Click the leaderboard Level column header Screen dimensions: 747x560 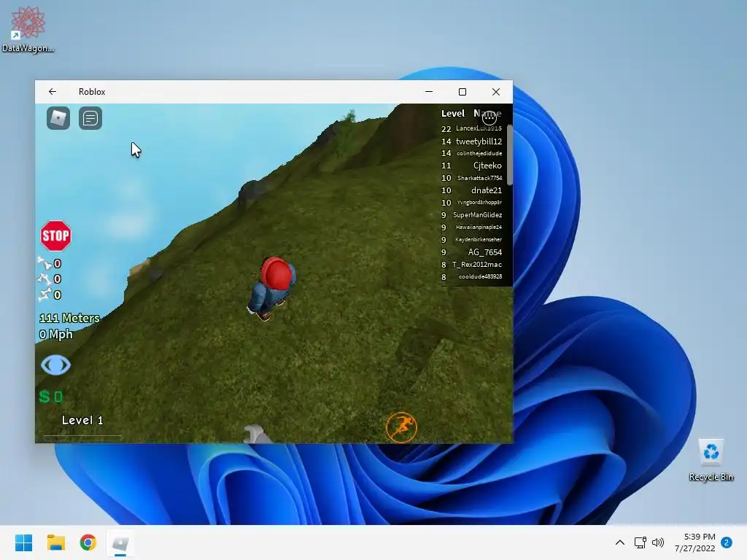pyautogui.click(x=452, y=113)
